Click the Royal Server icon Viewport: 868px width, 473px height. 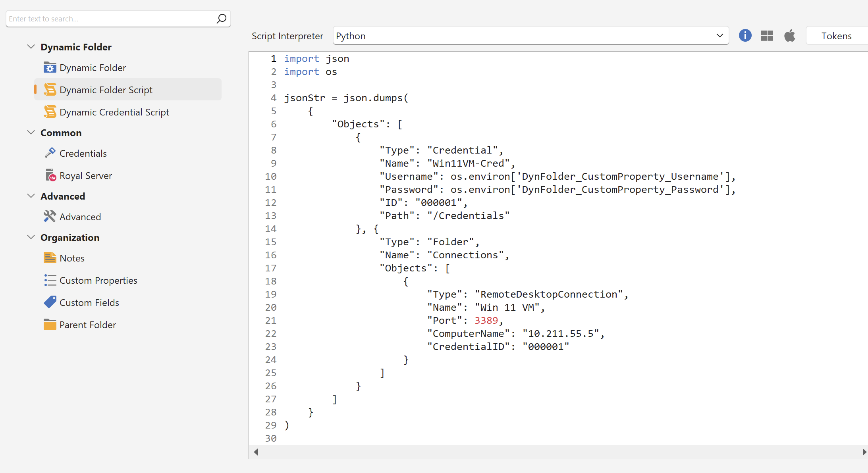50,175
